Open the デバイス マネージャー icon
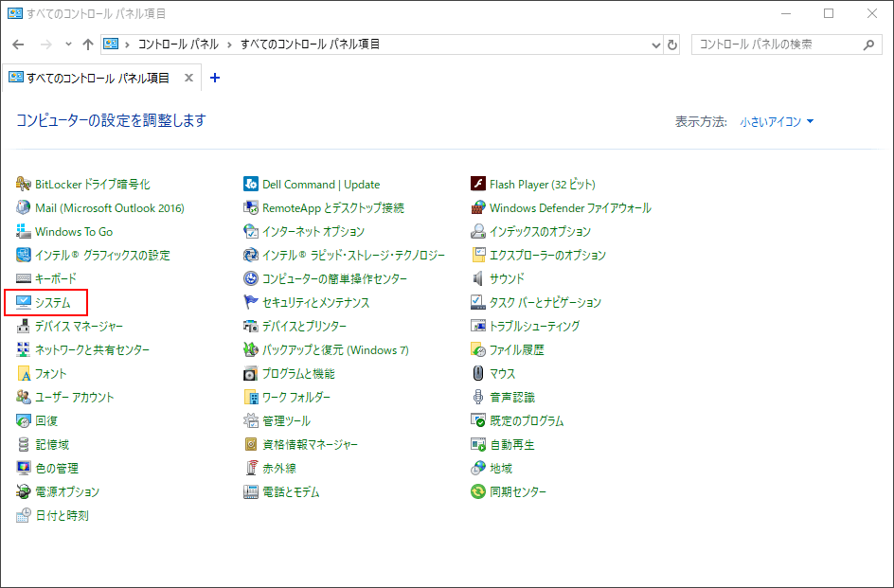 pyautogui.click(x=24, y=327)
